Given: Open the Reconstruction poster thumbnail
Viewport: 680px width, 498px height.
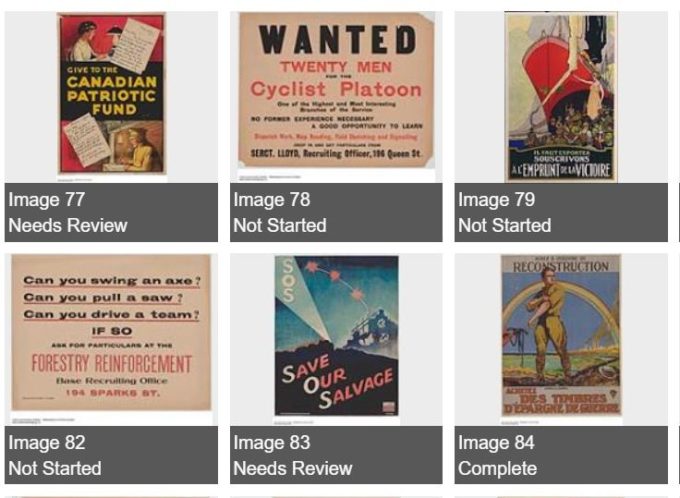Looking at the screenshot, I should 561,335.
